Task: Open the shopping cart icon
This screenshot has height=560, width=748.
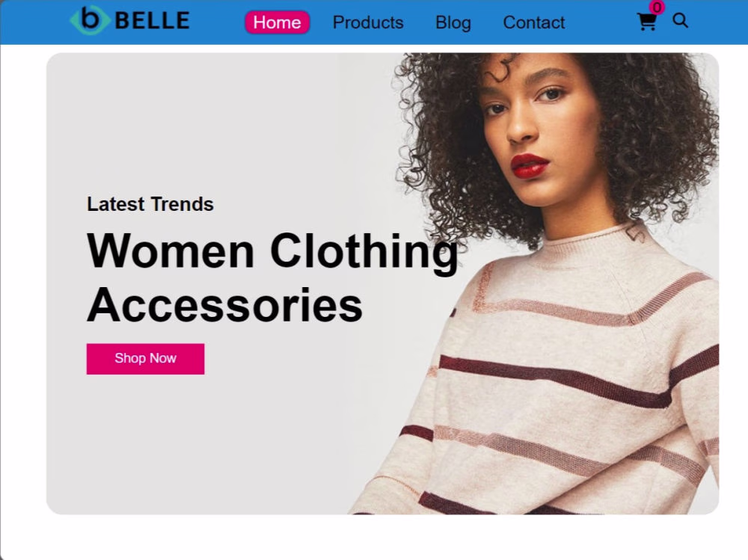Action: [x=646, y=22]
